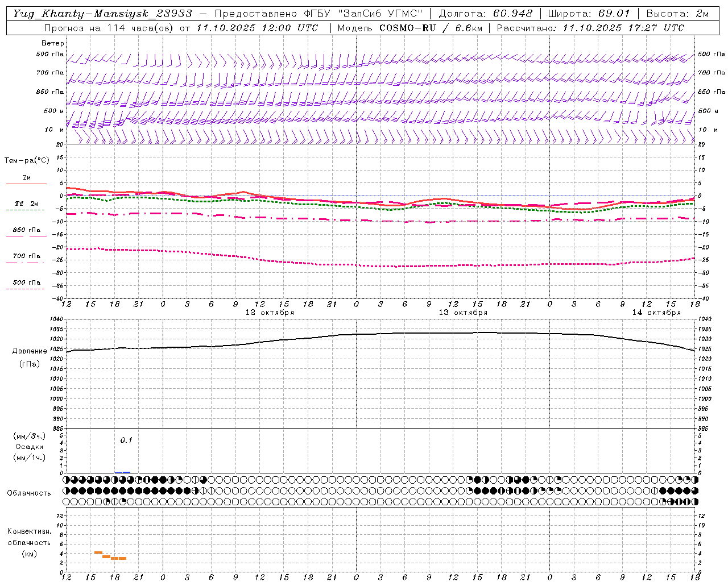Click the 'Долгота: 60.948' header value
Screen dimensions: 728x582
pyautogui.click(x=486, y=14)
